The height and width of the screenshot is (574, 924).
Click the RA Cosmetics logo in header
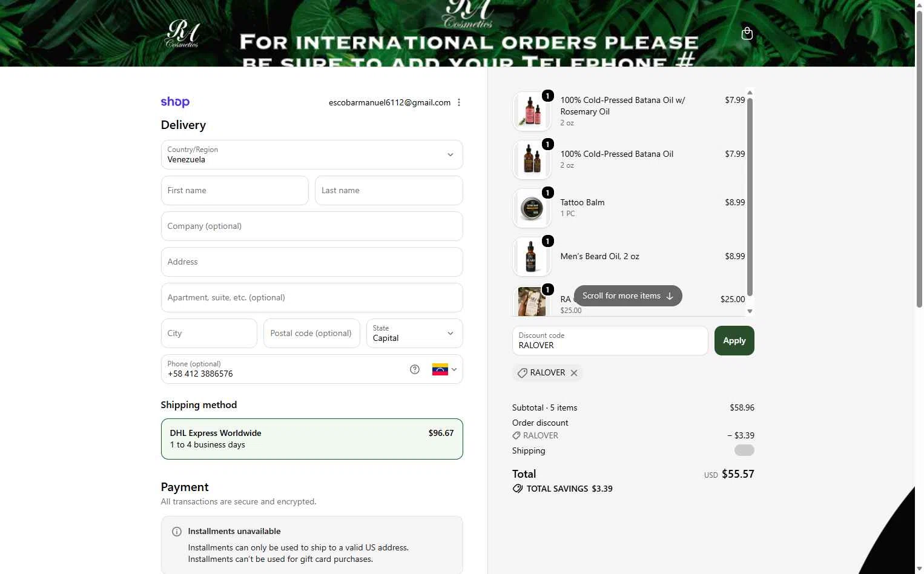(x=183, y=33)
